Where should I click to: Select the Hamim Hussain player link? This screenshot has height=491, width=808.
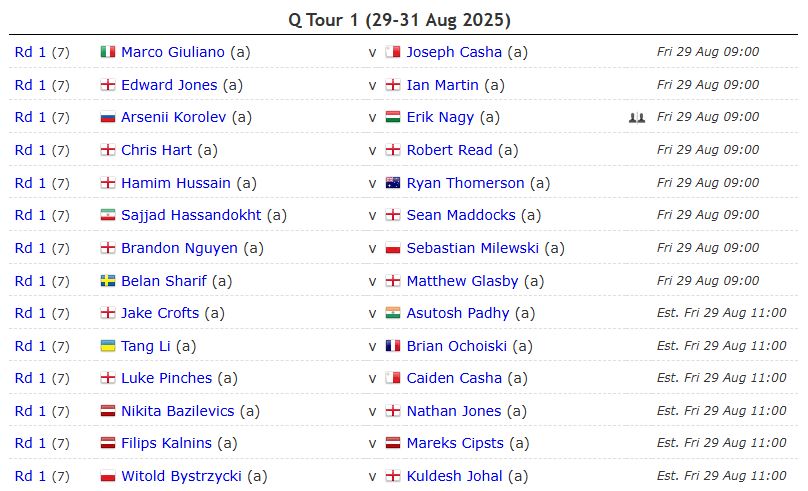point(176,183)
